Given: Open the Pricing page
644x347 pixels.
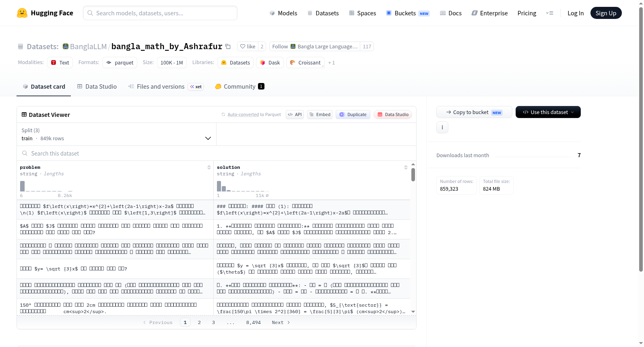Looking at the screenshot, I should [x=527, y=13].
